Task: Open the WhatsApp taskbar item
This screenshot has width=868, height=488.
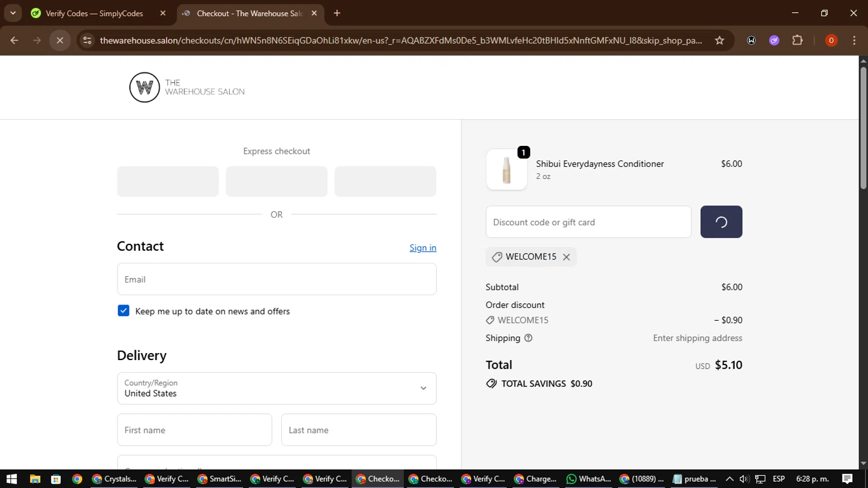Action: [589, 479]
